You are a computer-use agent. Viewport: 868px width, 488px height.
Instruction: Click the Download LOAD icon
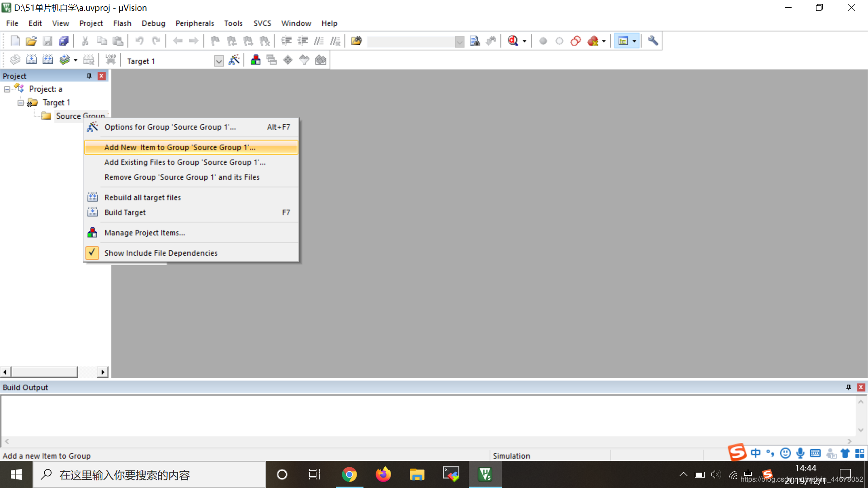111,60
